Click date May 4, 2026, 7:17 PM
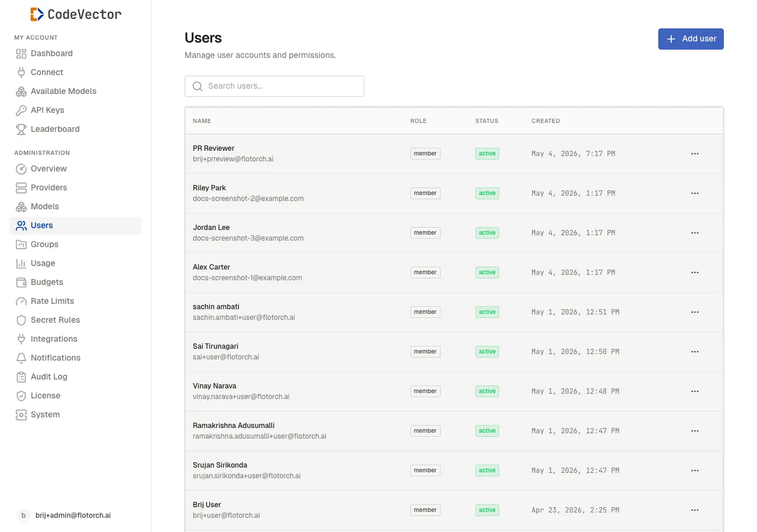 point(573,154)
